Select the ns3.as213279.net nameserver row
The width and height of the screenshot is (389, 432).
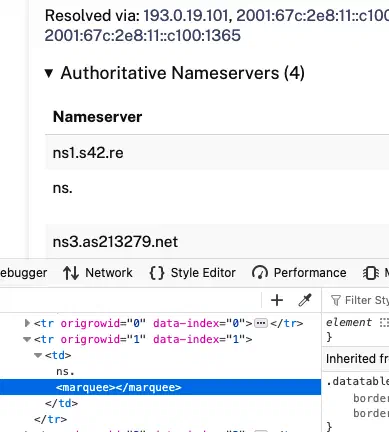[x=217, y=241]
